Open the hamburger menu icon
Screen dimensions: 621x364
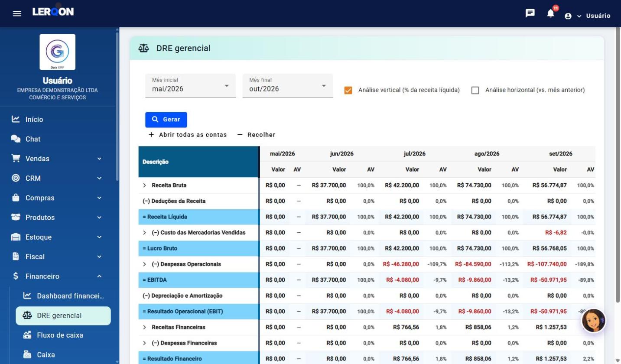17,13
